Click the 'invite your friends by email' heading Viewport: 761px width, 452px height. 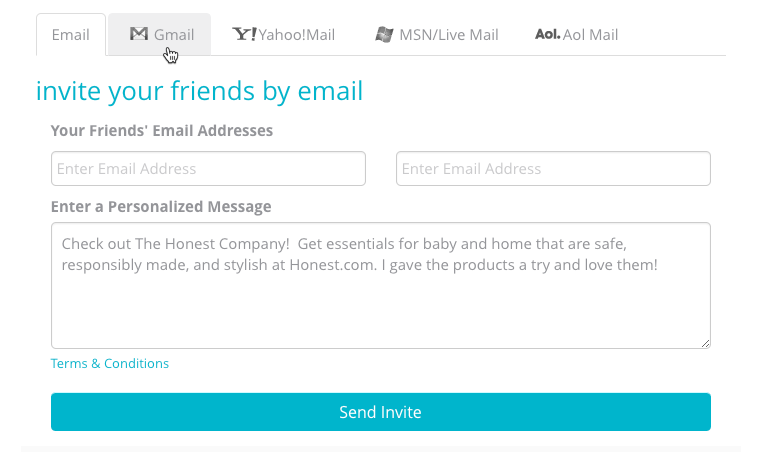click(199, 91)
